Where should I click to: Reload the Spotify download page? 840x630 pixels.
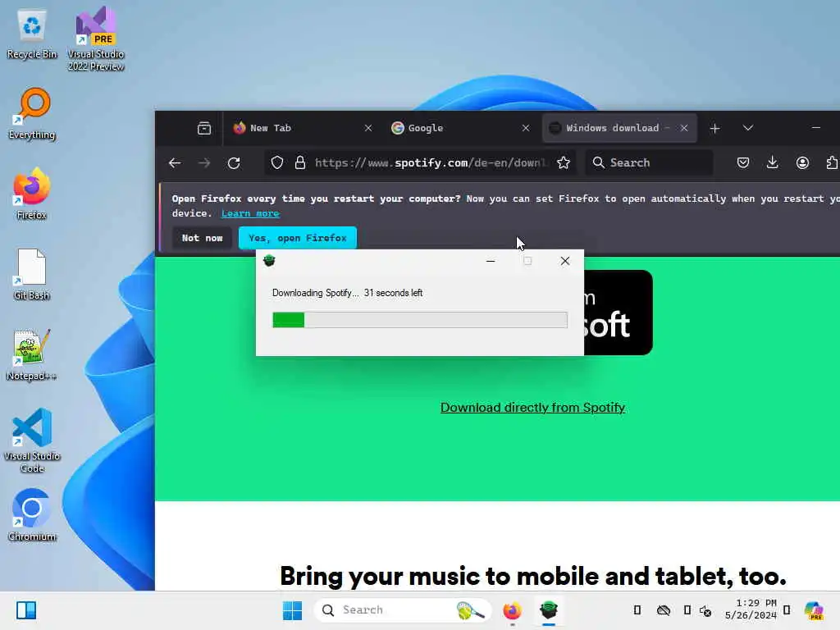click(x=234, y=163)
